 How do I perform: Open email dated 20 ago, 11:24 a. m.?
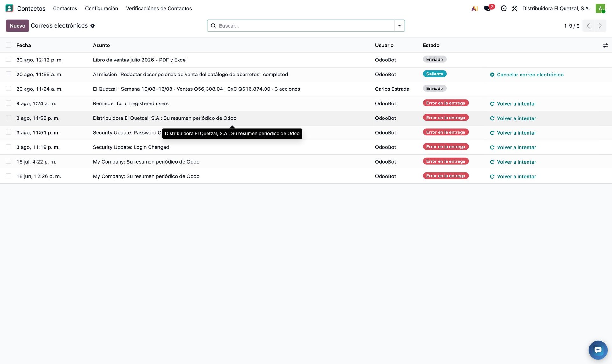coord(39,89)
